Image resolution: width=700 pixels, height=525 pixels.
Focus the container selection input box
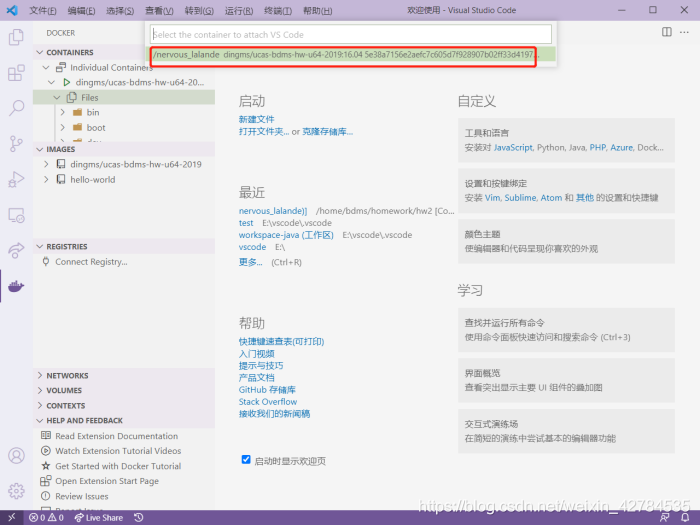coord(350,34)
